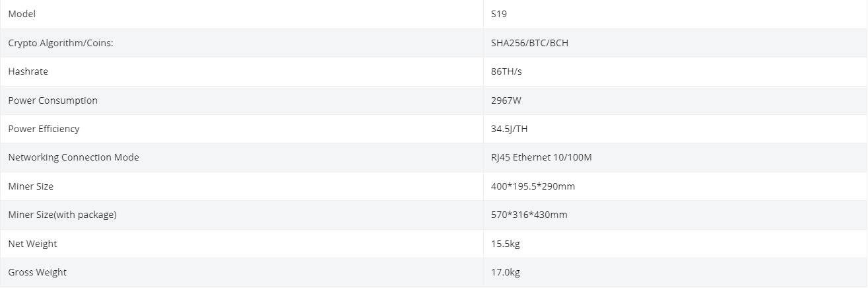Click the Gross Weight label
Screen dimensions: 868x288
[x=37, y=272]
